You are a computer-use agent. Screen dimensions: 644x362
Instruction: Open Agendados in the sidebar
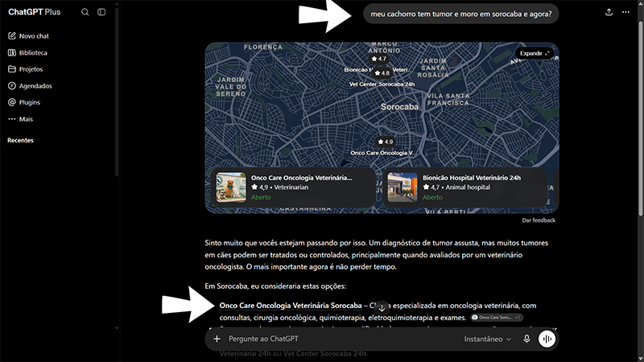pos(30,86)
